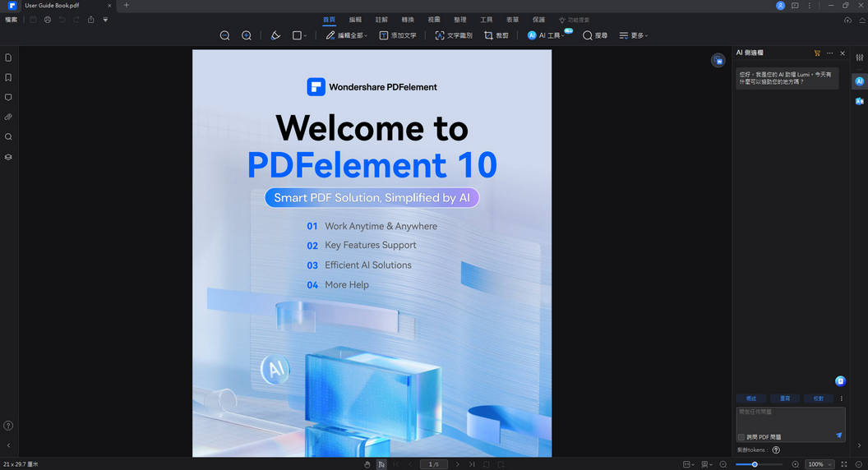This screenshot has width=868, height=470.
Task: Click the zoom out magnifier in toolbar
Action: 224,36
